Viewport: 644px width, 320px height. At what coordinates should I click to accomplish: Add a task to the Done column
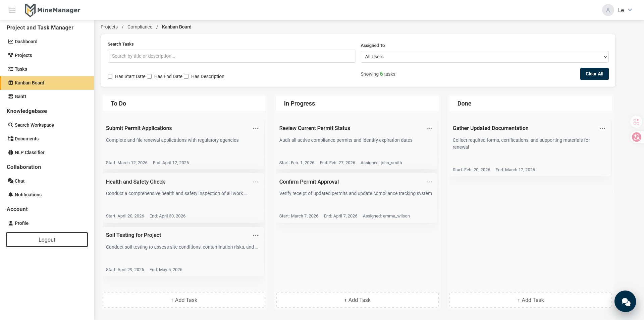(531, 300)
